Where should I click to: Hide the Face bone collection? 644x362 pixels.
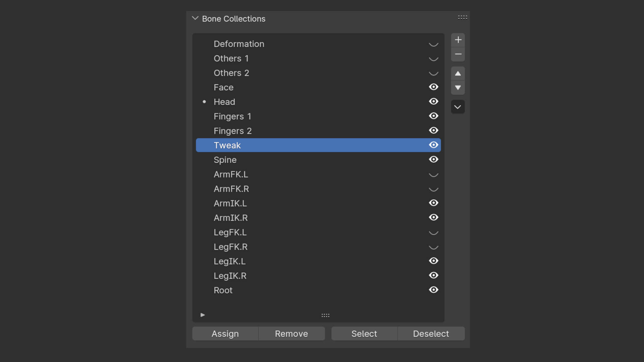point(433,87)
